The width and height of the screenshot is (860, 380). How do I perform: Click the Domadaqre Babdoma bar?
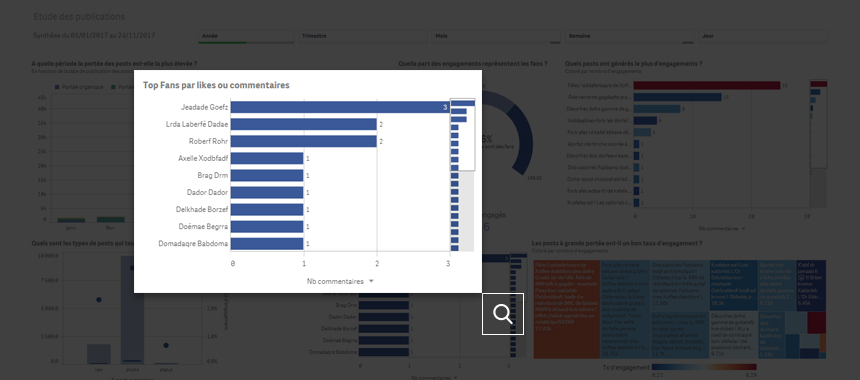[267, 243]
